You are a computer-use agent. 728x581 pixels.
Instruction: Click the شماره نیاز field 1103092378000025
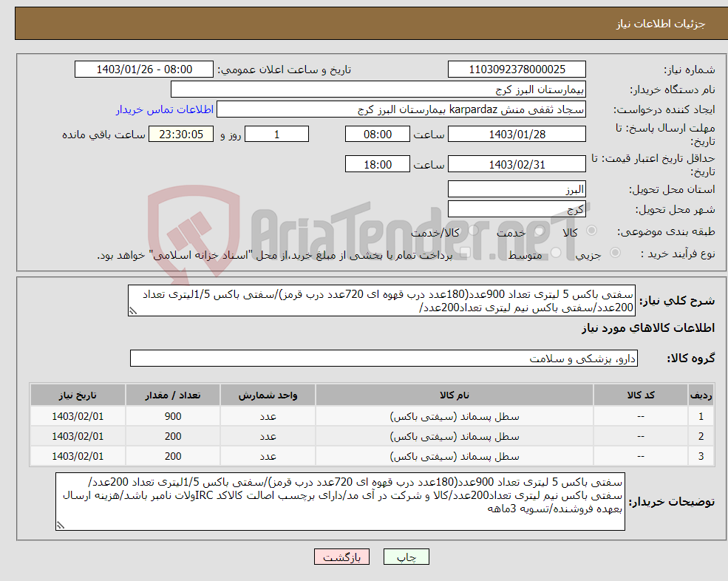tap(517, 69)
